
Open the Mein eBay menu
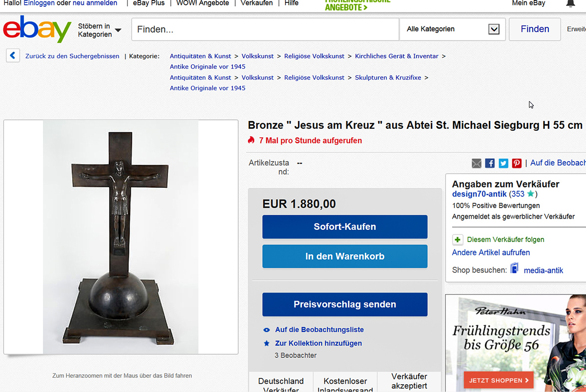528,3
